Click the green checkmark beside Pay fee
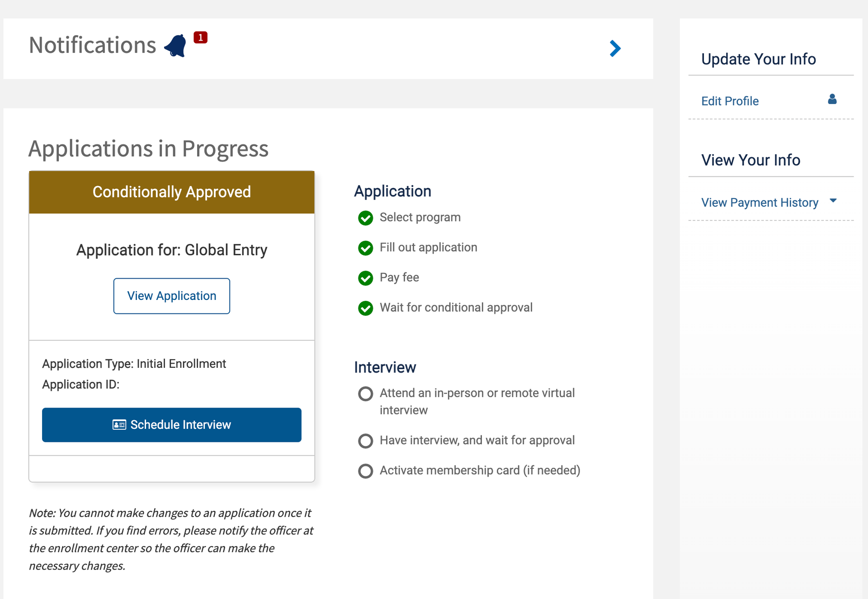Viewport: 868px width, 599px height. coord(365,278)
